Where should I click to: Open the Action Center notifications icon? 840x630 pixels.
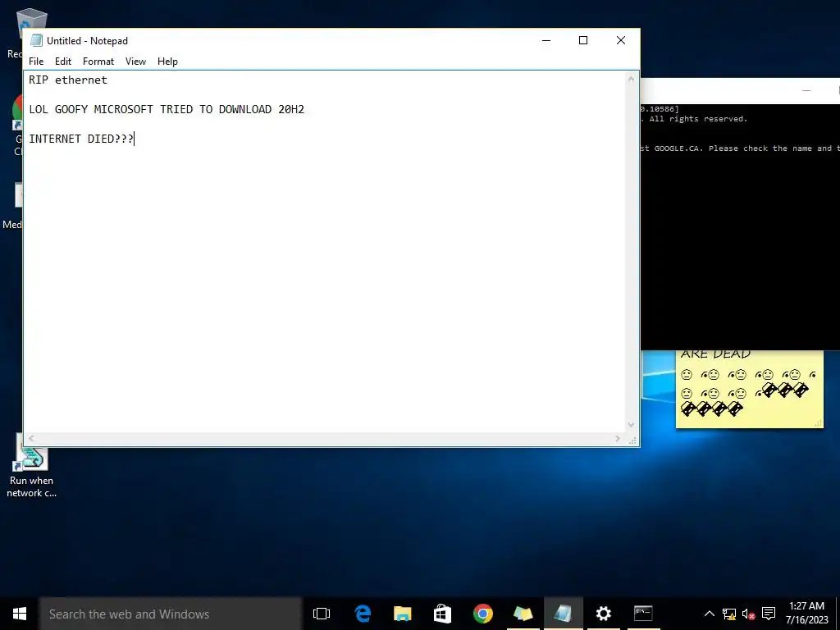[x=769, y=614]
